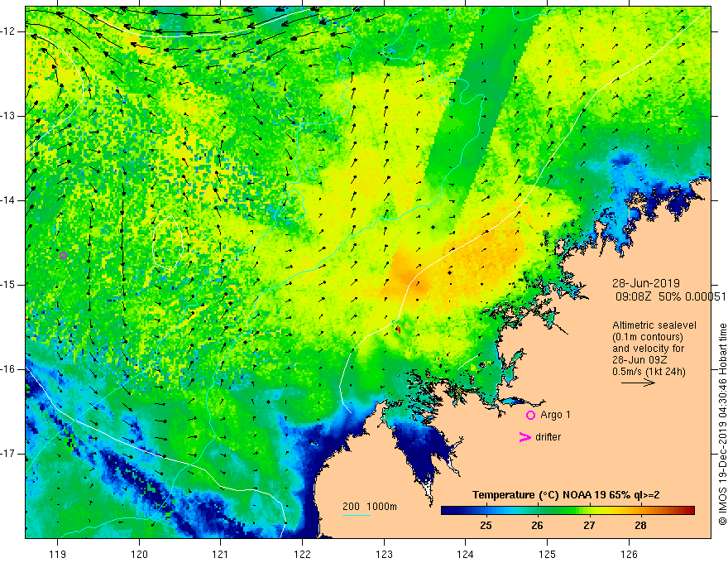Click the 'Altimetric sealevel' caption

[654, 325]
